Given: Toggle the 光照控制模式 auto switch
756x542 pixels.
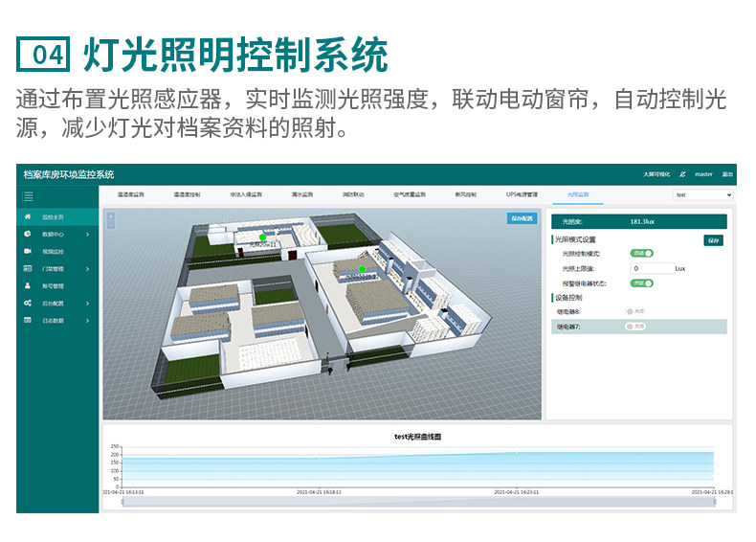Looking at the screenshot, I should (x=642, y=254).
